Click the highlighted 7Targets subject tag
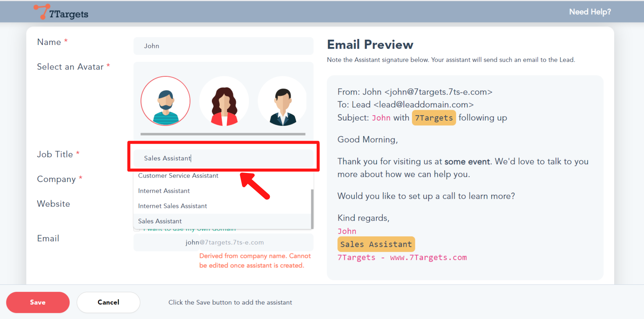Viewport: 644px width, 319px height. 434,118
